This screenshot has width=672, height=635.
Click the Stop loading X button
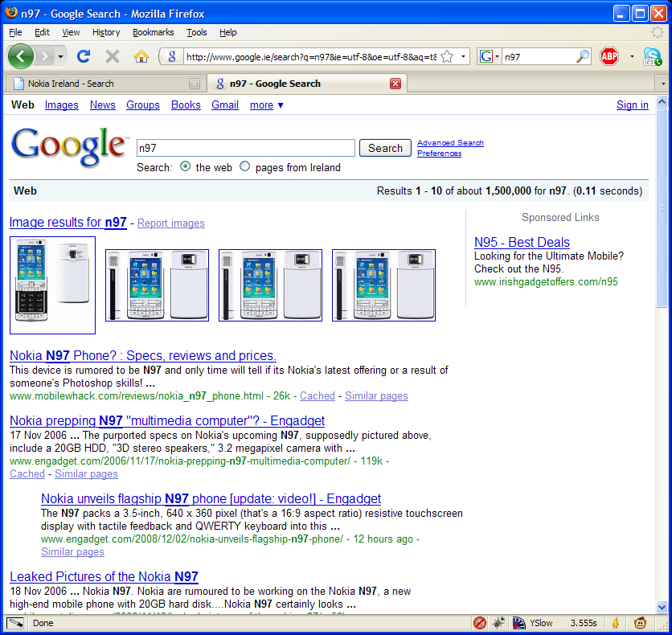(x=113, y=56)
